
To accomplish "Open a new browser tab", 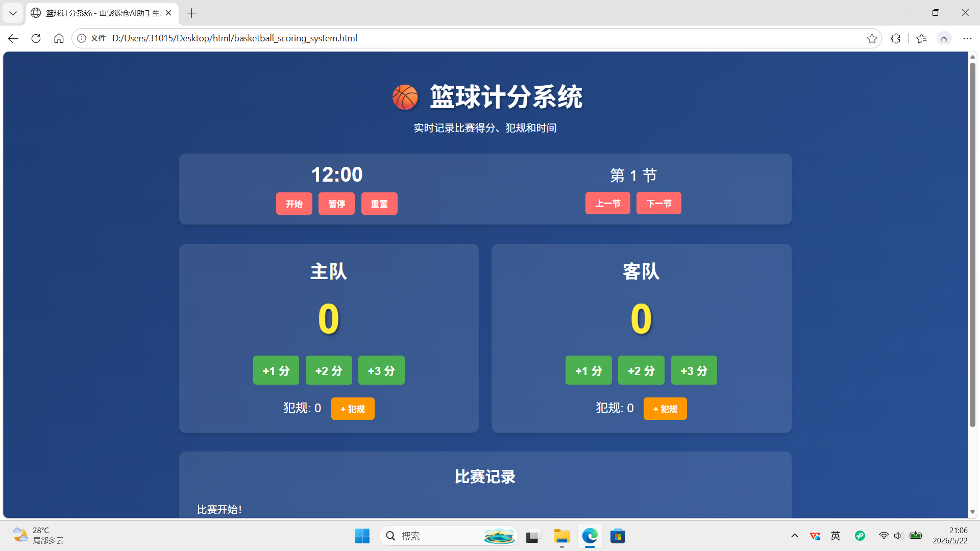I will [x=191, y=13].
